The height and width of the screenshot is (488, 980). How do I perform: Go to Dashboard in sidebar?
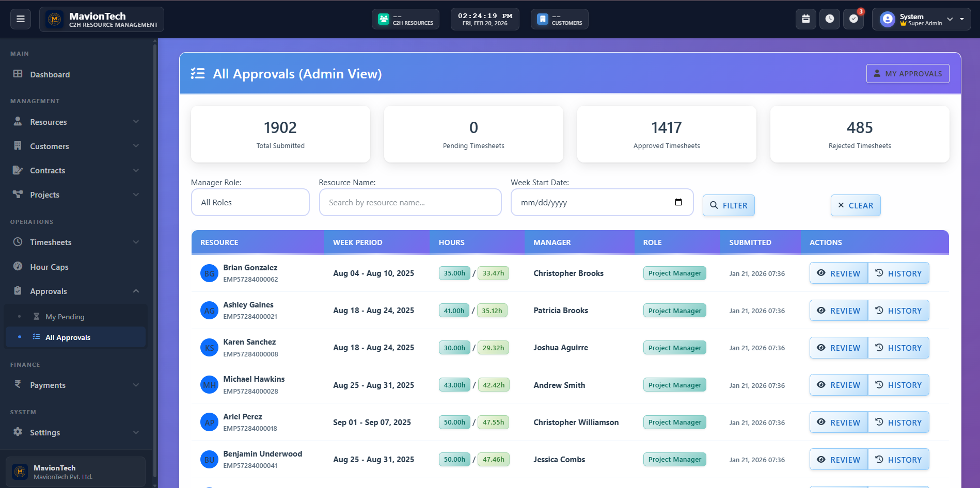coord(50,74)
